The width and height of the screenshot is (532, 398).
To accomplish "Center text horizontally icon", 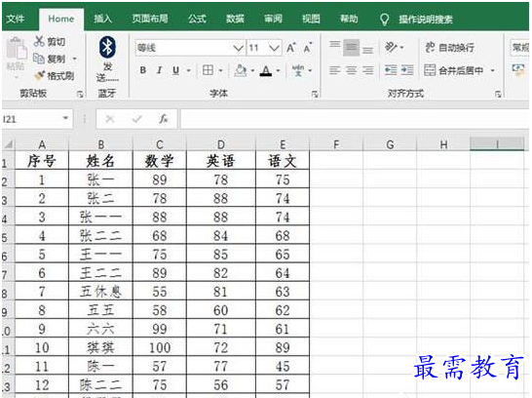I will 351,70.
